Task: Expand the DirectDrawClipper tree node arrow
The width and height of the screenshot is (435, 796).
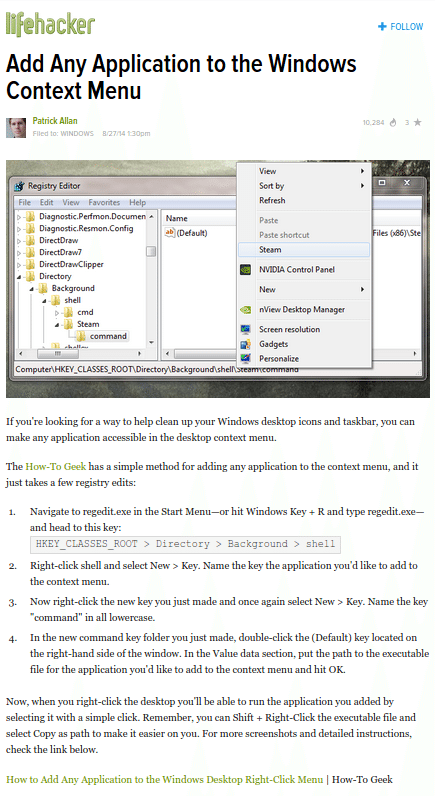Action: [19, 264]
